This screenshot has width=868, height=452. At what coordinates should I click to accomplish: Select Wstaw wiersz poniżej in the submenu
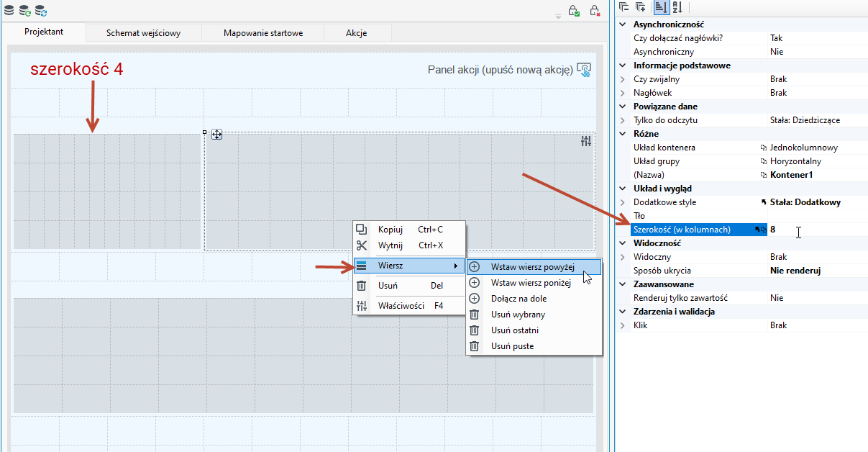[x=534, y=283]
